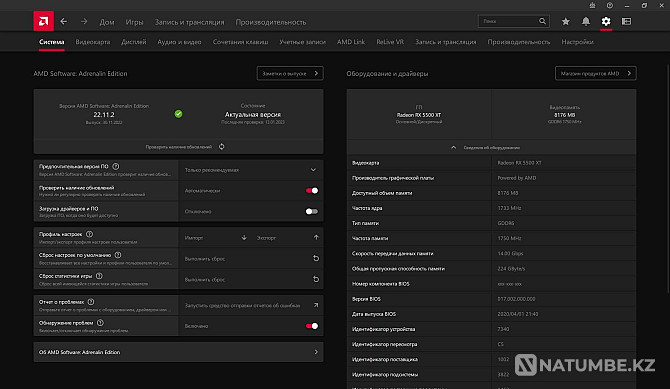Disable the Обнаружение проблем switch
The image size is (670, 389).
(312, 326)
